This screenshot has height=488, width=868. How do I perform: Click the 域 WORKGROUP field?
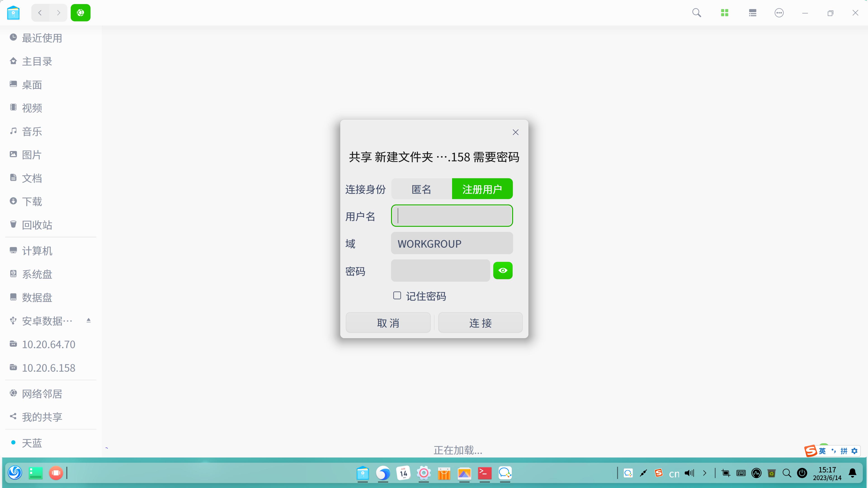452,243
